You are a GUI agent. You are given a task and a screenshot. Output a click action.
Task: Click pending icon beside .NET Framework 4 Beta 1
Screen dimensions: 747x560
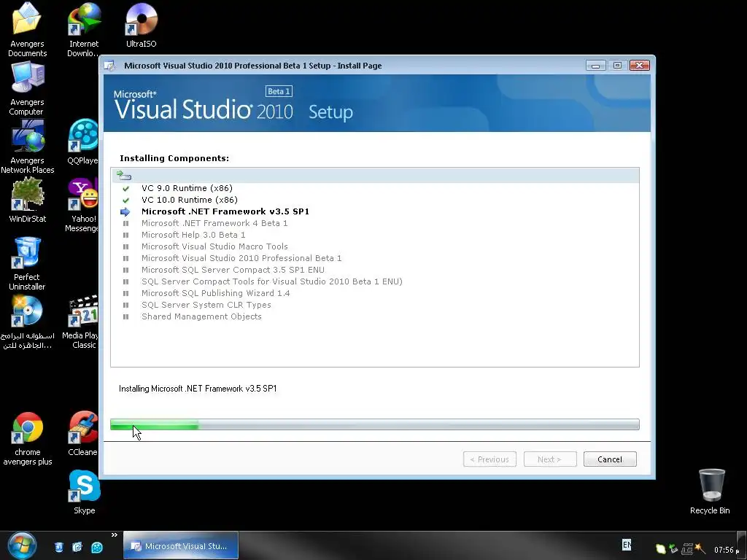pos(125,223)
